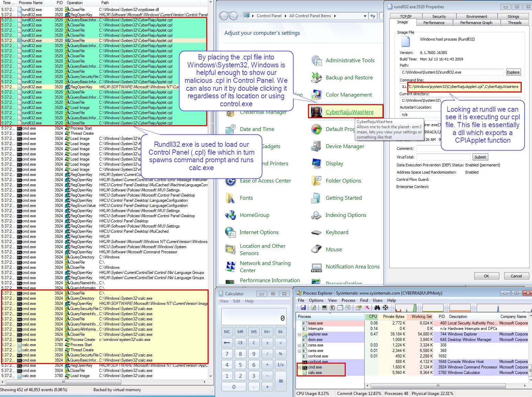Viewport: 532px width, 397px height.
Task: Click binoculars Find Handle or DLL icon
Action: pyautogui.click(x=377, y=307)
